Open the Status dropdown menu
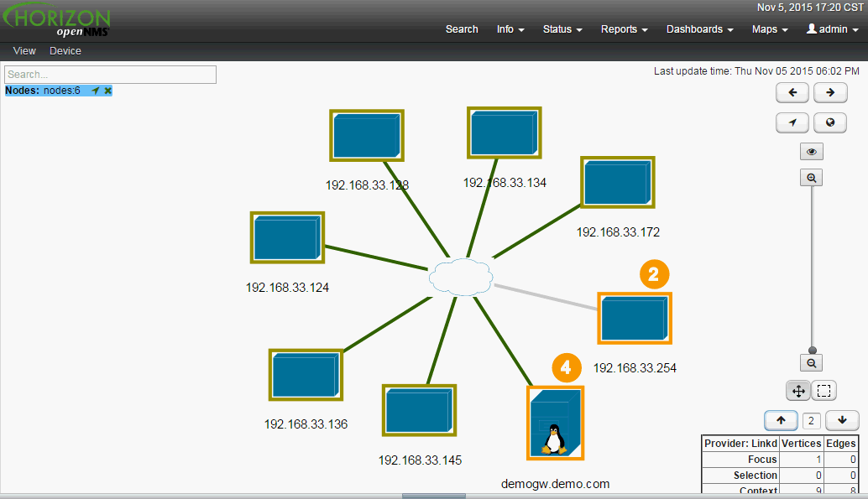Viewport: 868px width, 499px height. [x=562, y=29]
